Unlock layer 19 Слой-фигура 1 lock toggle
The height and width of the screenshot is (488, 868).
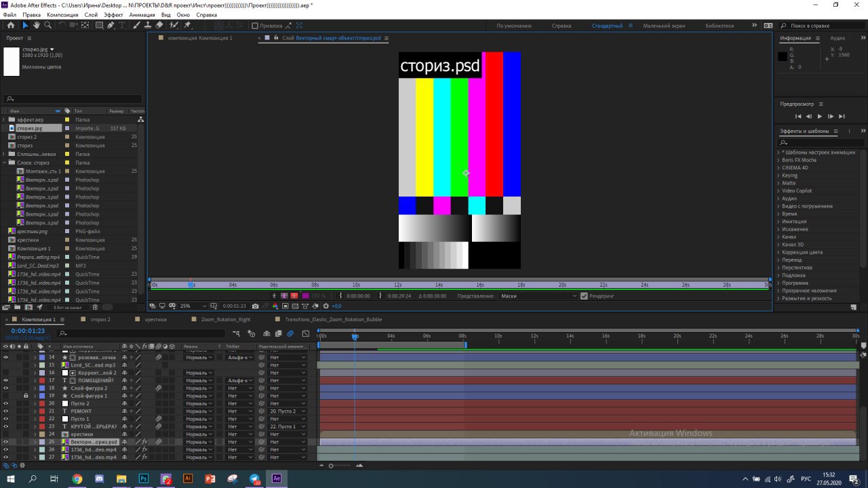26,396
